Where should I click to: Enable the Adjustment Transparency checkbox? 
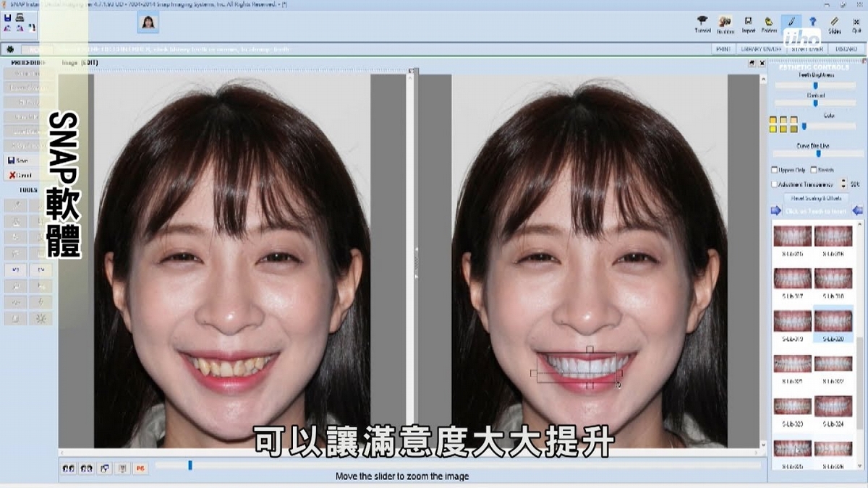click(x=775, y=184)
